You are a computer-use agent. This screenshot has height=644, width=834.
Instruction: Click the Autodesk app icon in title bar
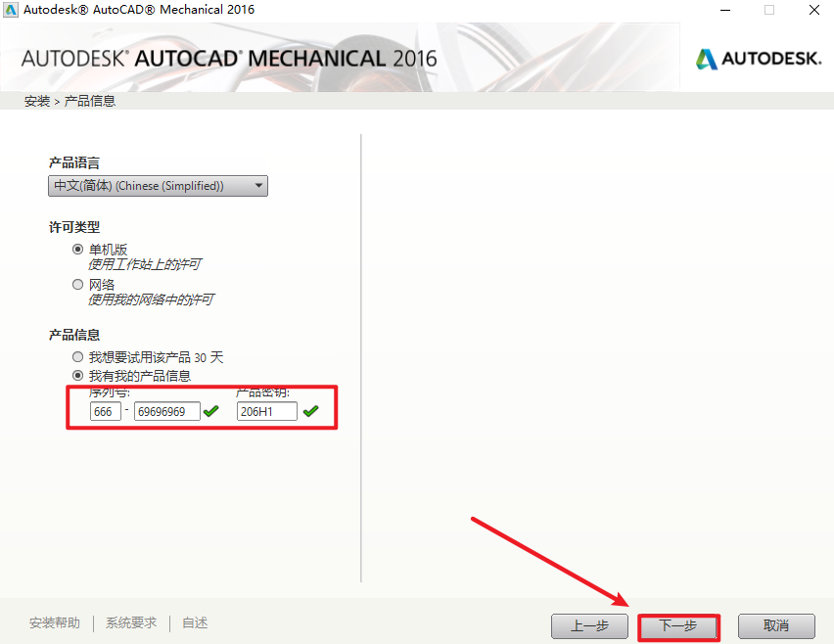11,10
